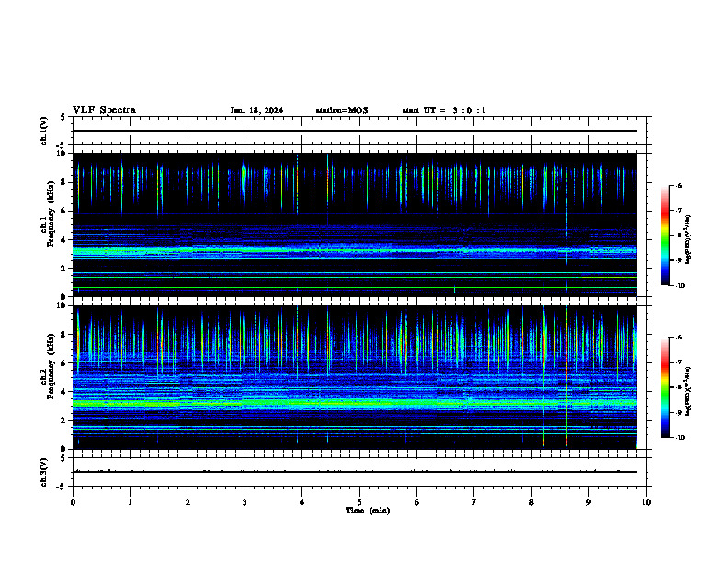728x563 pixels.
Task: Click the "station=MOS" header label
Action: 342,110
